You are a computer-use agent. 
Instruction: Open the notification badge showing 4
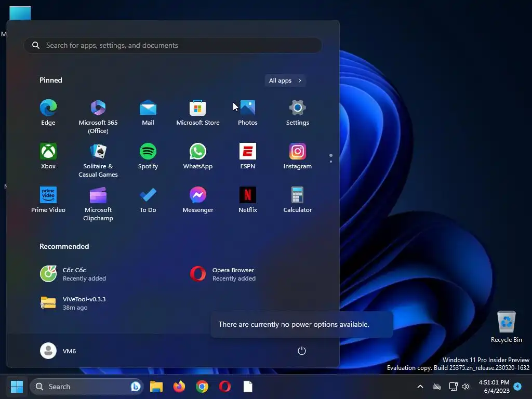(517, 386)
